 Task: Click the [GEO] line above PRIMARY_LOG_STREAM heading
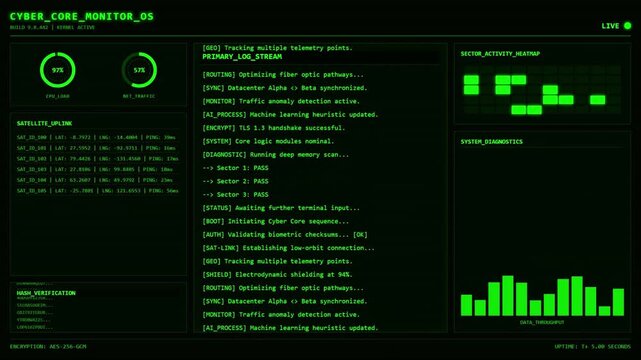[x=277, y=48]
